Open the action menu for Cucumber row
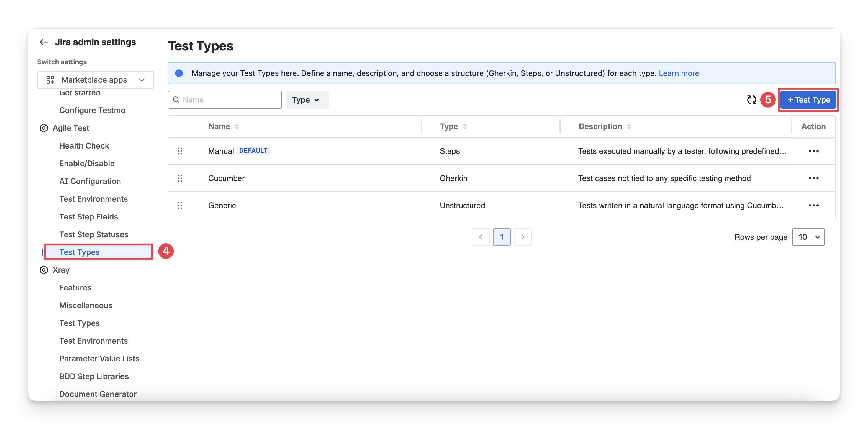Image resolution: width=868 pixels, height=429 pixels. (x=813, y=178)
